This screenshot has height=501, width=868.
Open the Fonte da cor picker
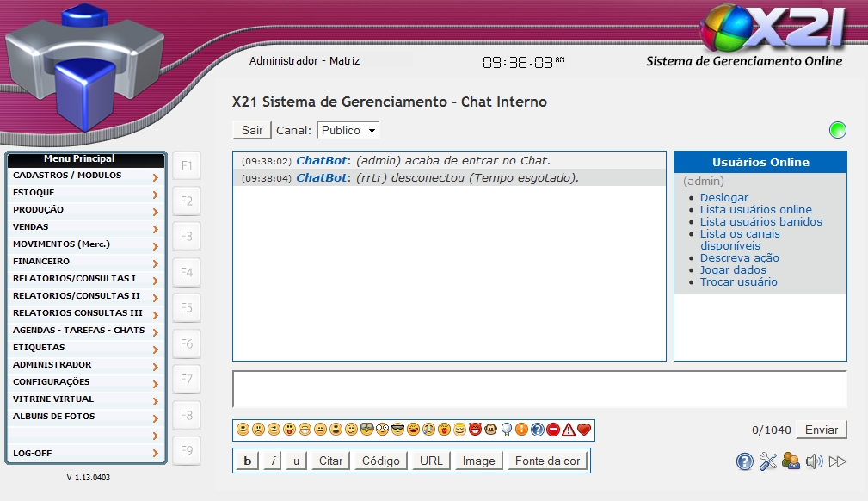click(548, 461)
